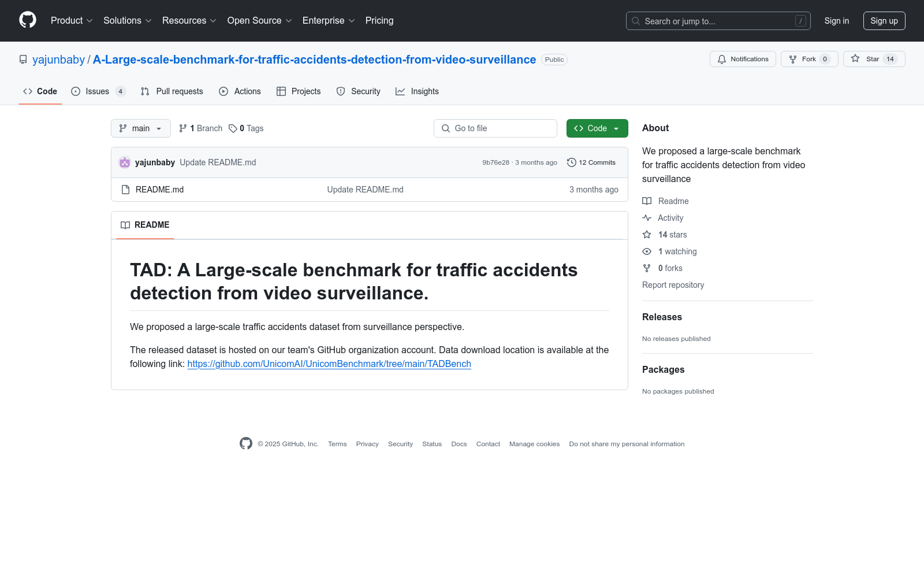Open the yajunbaby owner link
This screenshot has width=924, height=578.
58,60
